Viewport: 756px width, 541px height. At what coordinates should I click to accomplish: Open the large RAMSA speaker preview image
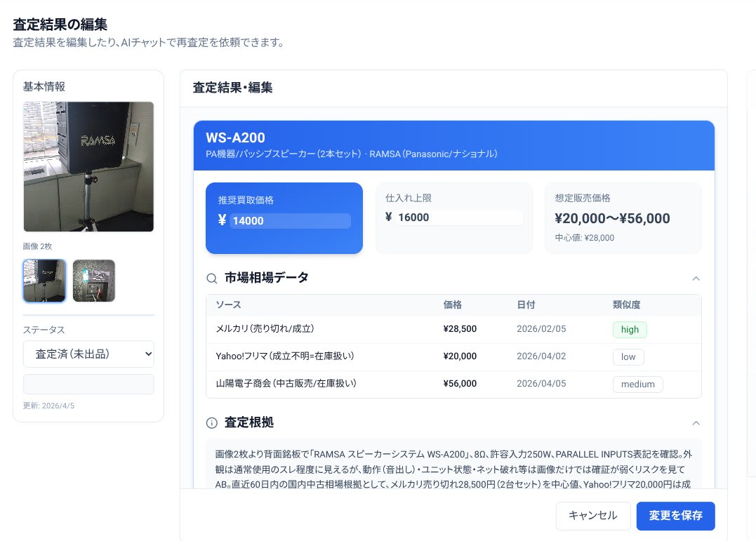pos(88,166)
